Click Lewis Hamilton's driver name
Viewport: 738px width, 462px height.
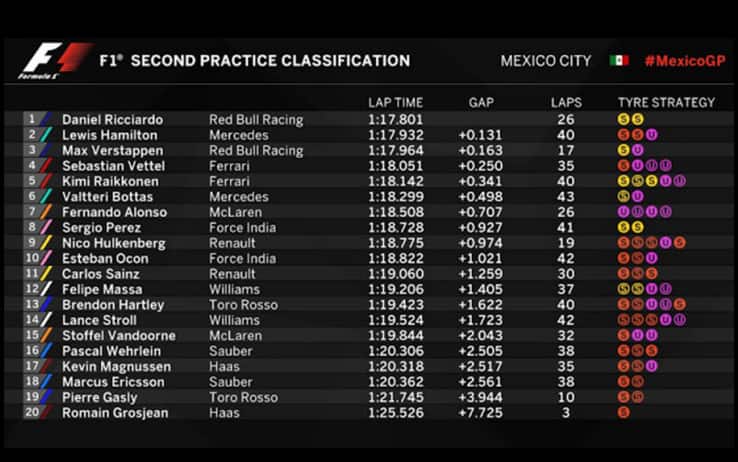(109, 135)
